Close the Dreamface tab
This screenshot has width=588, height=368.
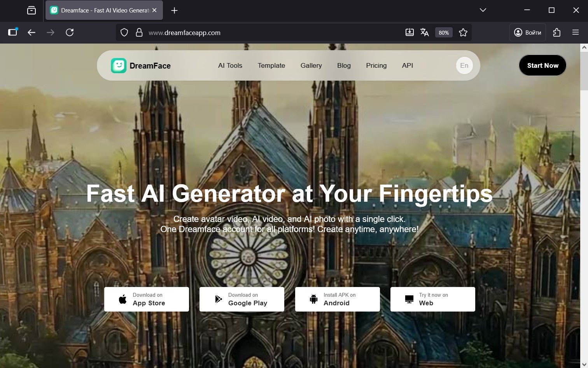coord(154,11)
